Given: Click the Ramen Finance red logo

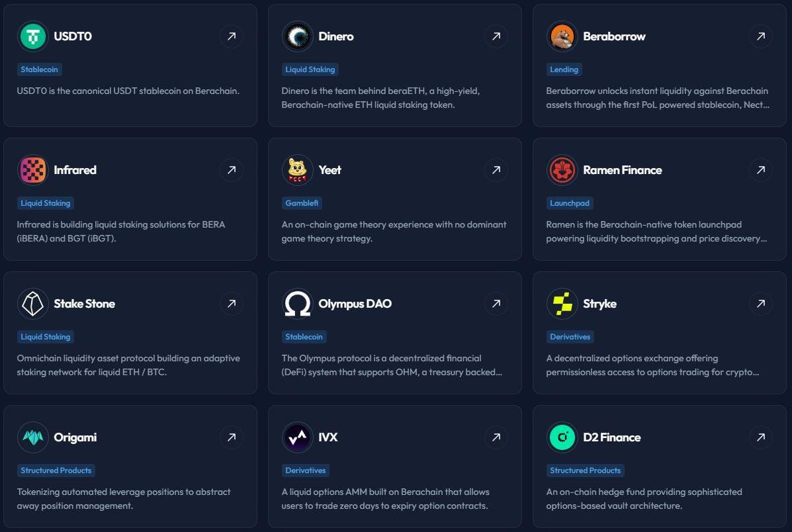Looking at the screenshot, I should click(562, 170).
